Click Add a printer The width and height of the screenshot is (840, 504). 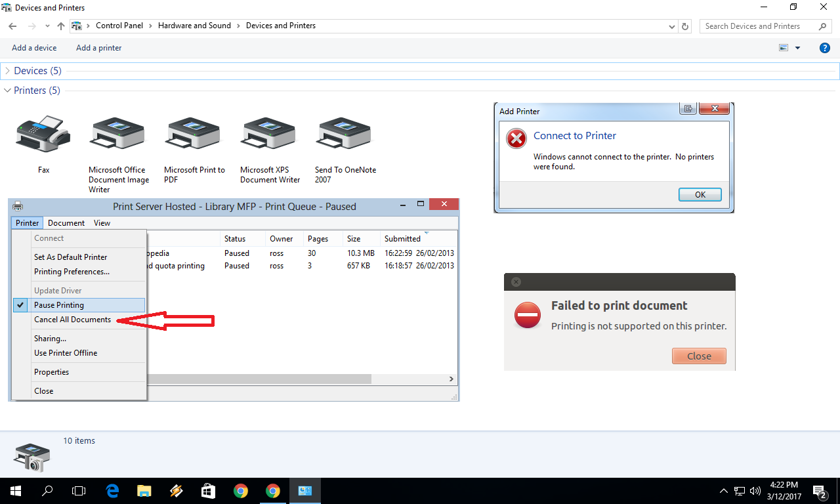[98, 48]
